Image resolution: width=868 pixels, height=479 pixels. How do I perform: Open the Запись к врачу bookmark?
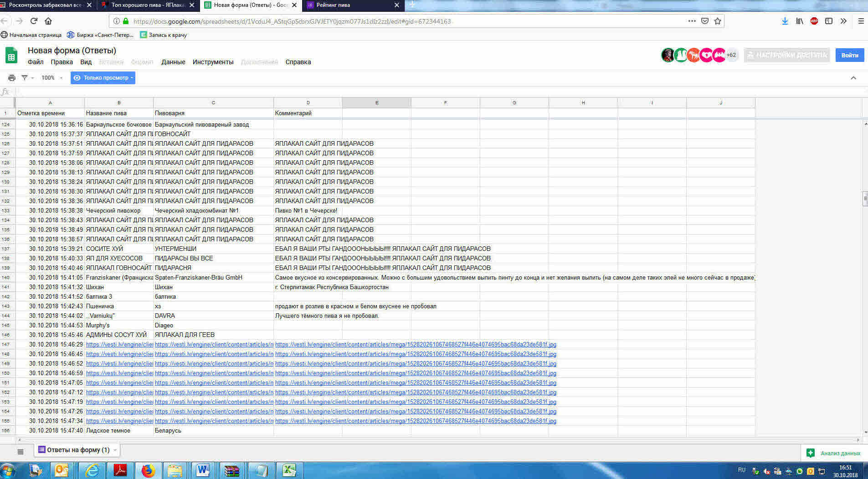point(164,35)
